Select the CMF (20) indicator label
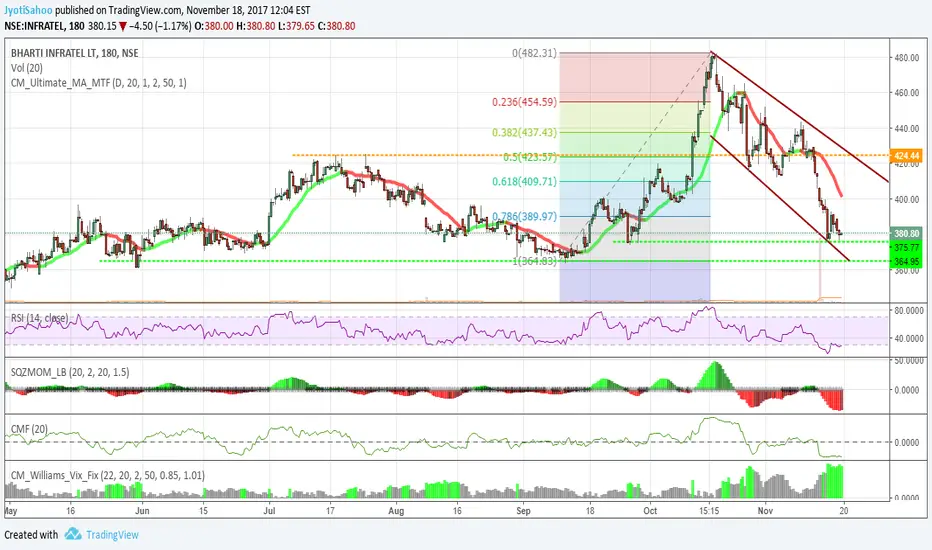 pos(29,429)
